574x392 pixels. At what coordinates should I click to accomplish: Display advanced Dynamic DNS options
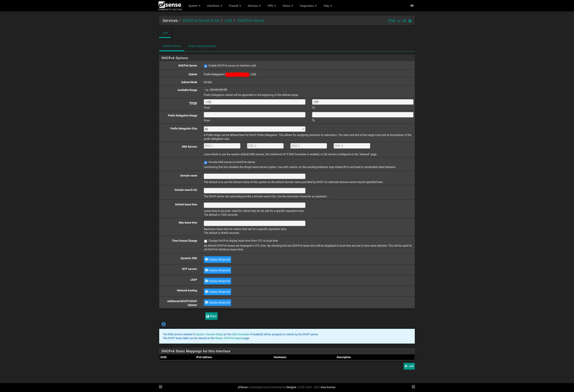217,259
